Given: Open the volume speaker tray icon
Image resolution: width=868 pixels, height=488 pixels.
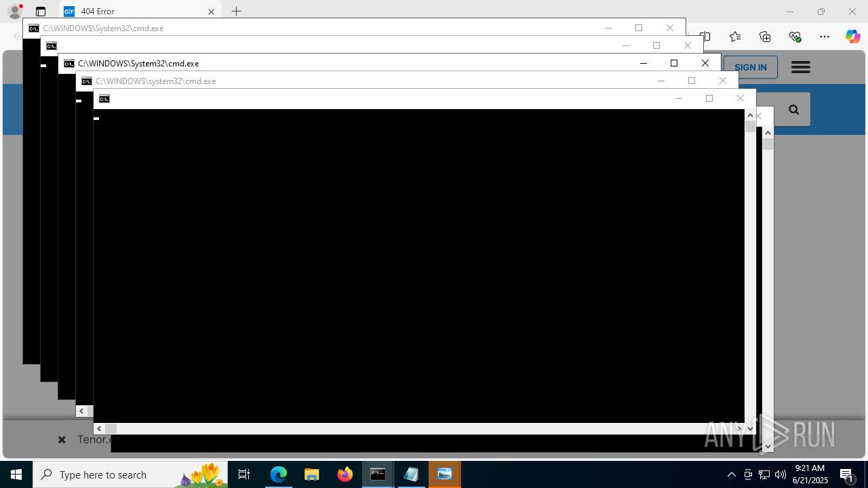Looking at the screenshot, I should [781, 474].
